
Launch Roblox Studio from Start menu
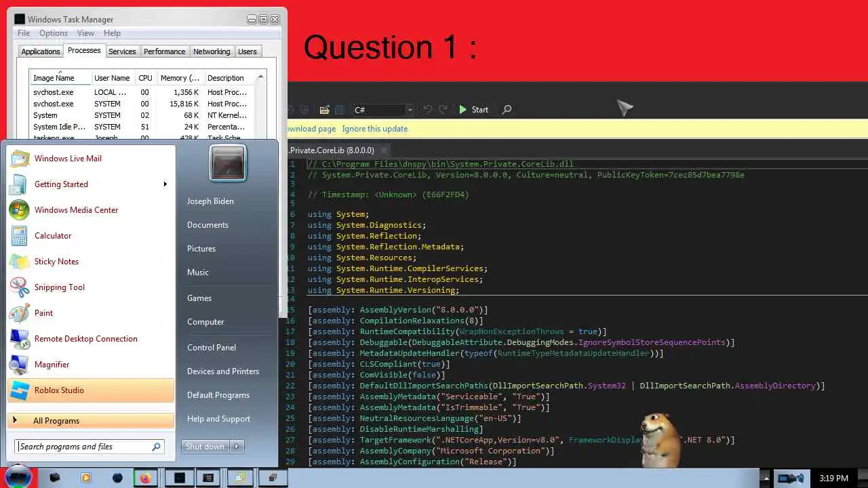[x=91, y=390]
